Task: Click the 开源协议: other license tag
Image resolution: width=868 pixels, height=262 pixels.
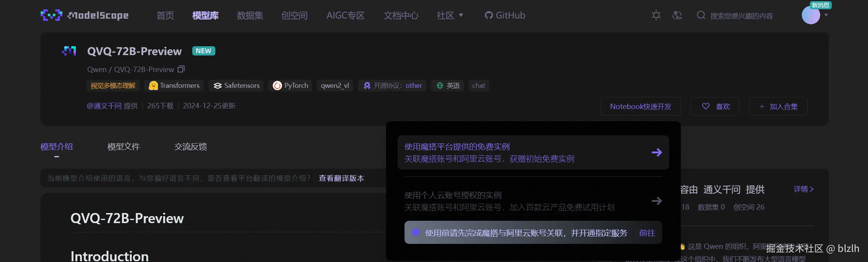Action: click(392, 86)
